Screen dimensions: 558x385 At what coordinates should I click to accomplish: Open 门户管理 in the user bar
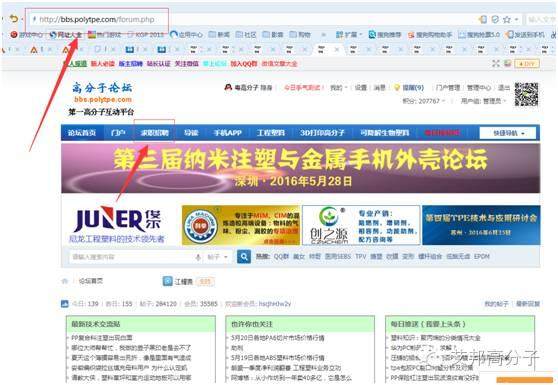pos(448,88)
